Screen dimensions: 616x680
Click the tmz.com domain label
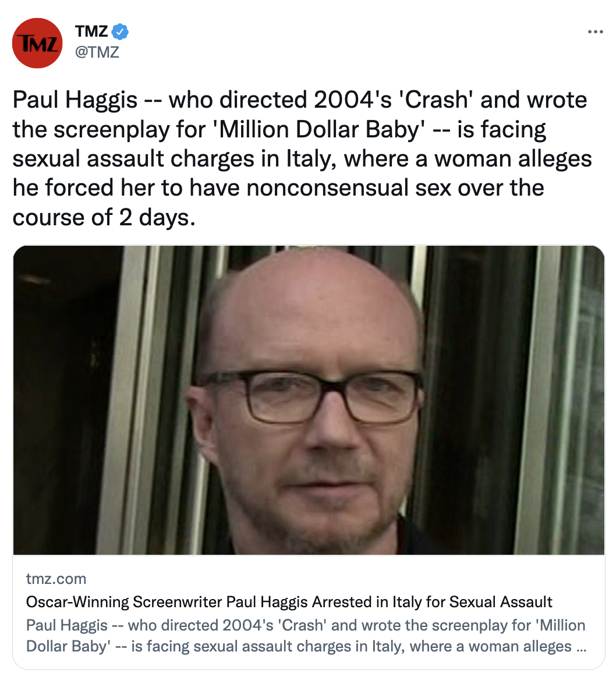click(x=56, y=579)
